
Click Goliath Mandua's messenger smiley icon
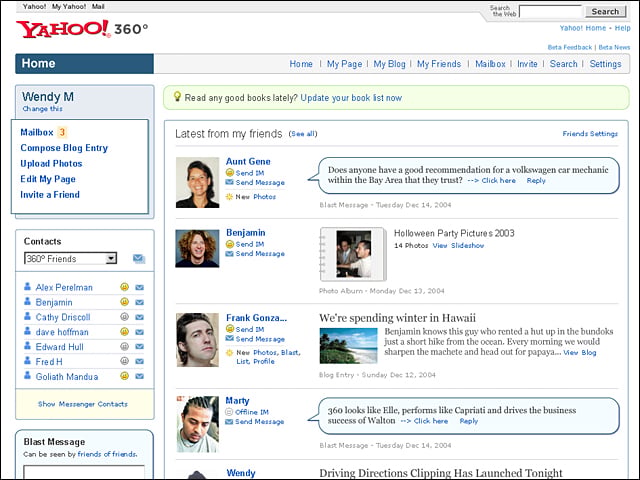tap(124, 376)
